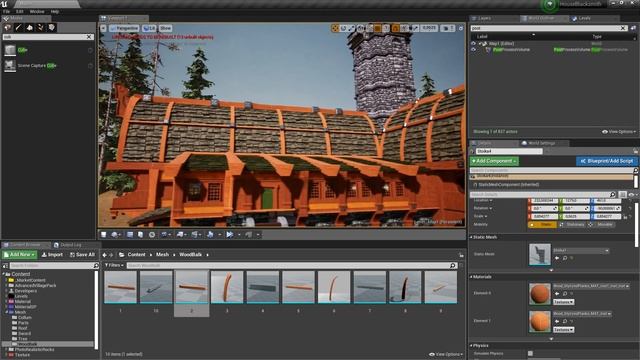Viewport: 640px width, 360px height.
Task: Select the Foliage mode icon
Action: pyautogui.click(x=40, y=27)
